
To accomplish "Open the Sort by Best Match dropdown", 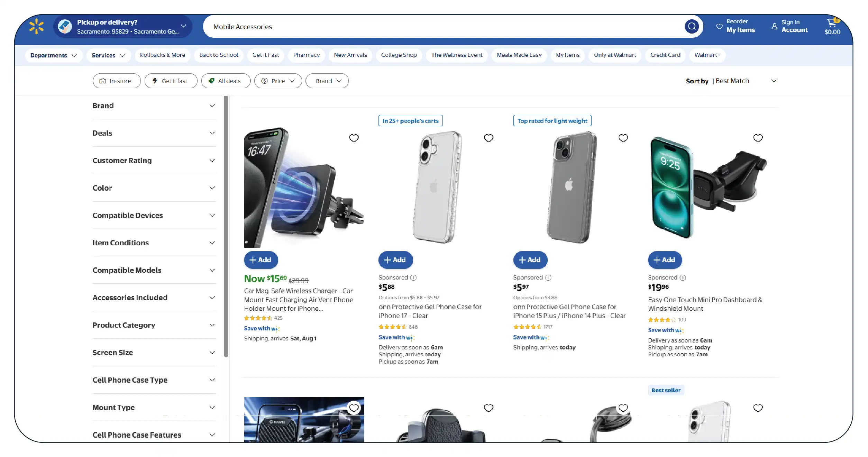I will coord(731,81).
